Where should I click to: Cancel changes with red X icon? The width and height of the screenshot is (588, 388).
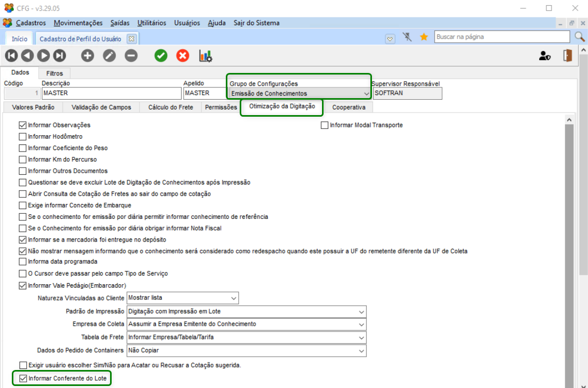(x=183, y=56)
